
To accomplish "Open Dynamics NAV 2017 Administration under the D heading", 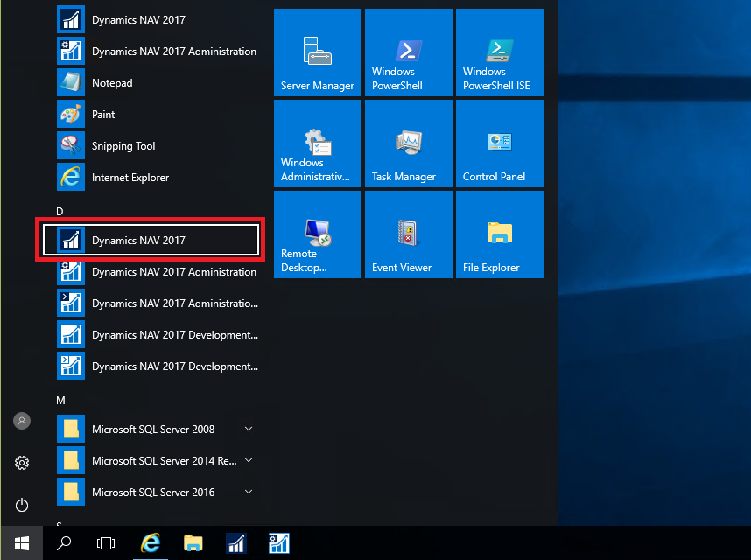I will [157, 272].
